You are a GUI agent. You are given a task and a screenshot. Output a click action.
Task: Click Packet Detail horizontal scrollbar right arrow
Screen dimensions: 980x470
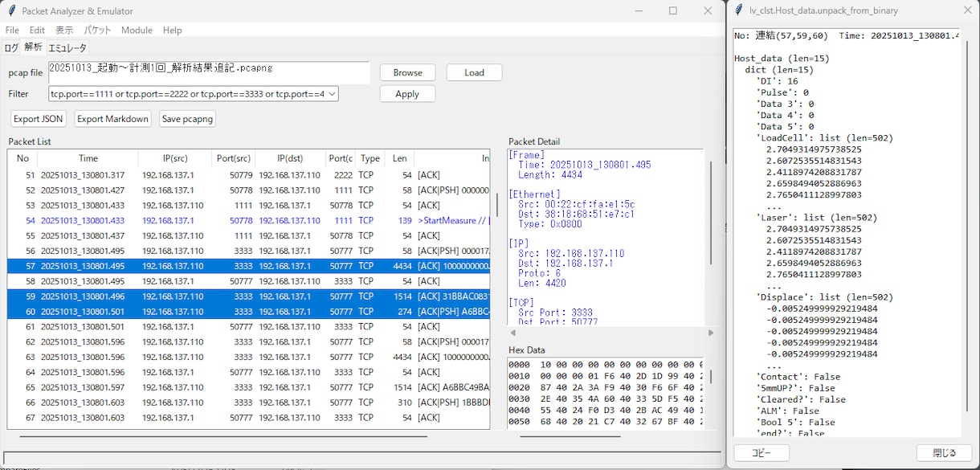pyautogui.click(x=710, y=333)
